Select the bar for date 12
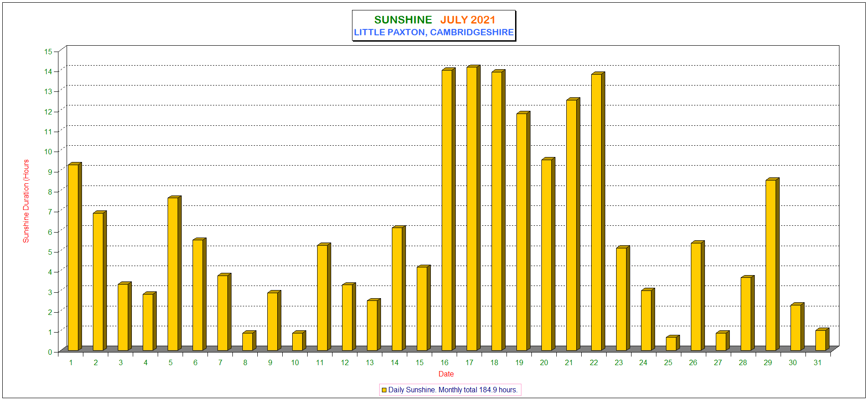 pos(349,317)
